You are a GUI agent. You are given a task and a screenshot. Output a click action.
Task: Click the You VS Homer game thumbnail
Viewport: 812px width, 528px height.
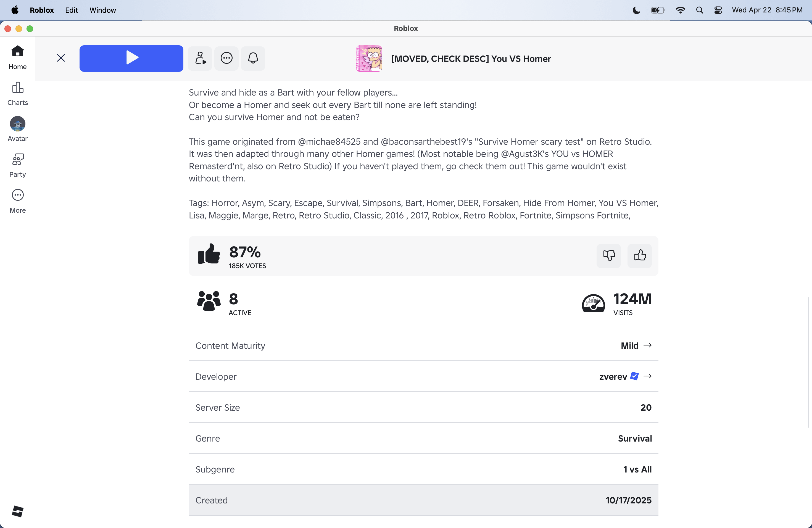click(x=369, y=59)
